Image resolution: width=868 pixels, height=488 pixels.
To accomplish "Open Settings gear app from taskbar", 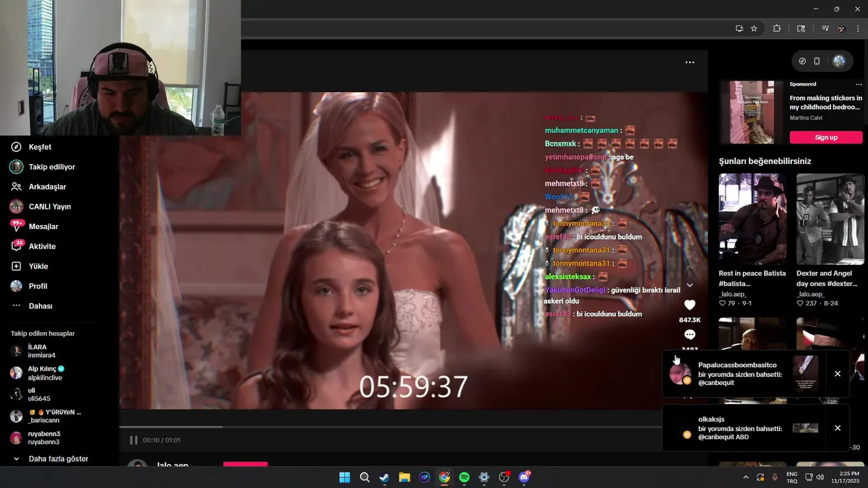I will (x=484, y=477).
